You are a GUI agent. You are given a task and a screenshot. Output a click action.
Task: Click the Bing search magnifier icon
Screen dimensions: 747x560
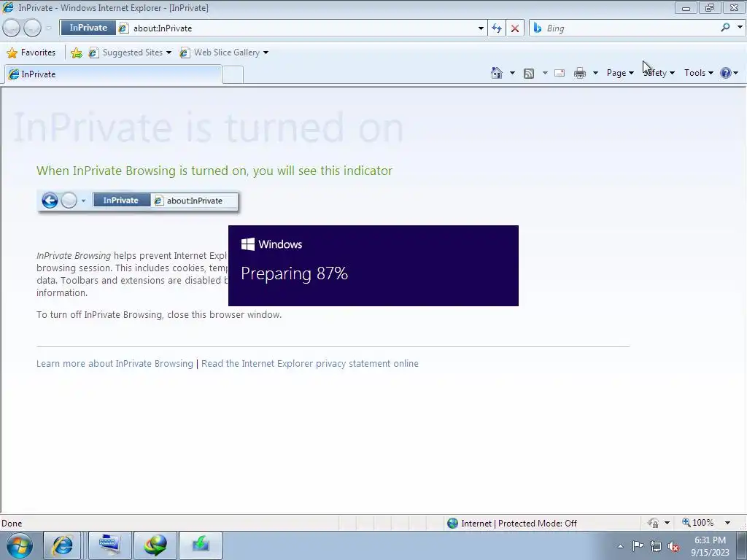pyautogui.click(x=725, y=28)
